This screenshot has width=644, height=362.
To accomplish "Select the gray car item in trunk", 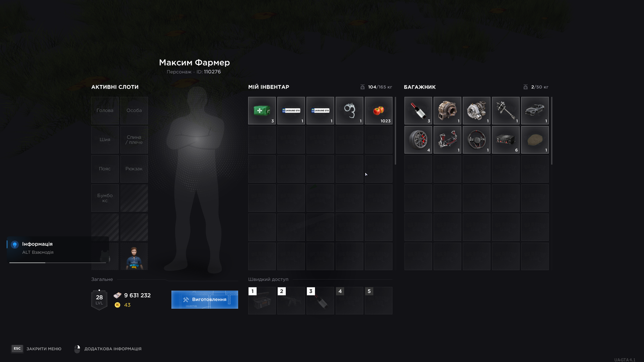I will click(535, 111).
